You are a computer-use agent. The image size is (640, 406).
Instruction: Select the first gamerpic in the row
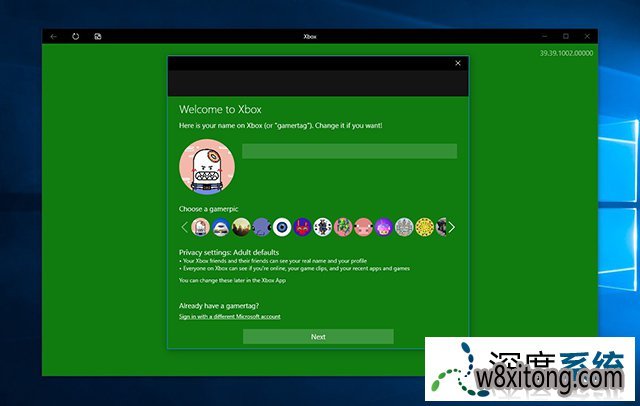pos(201,227)
